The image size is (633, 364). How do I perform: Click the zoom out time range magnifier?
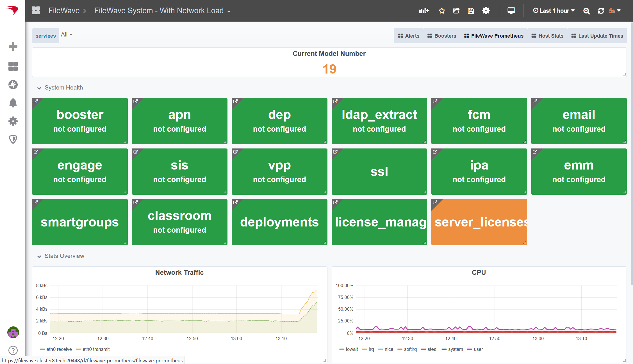(586, 11)
